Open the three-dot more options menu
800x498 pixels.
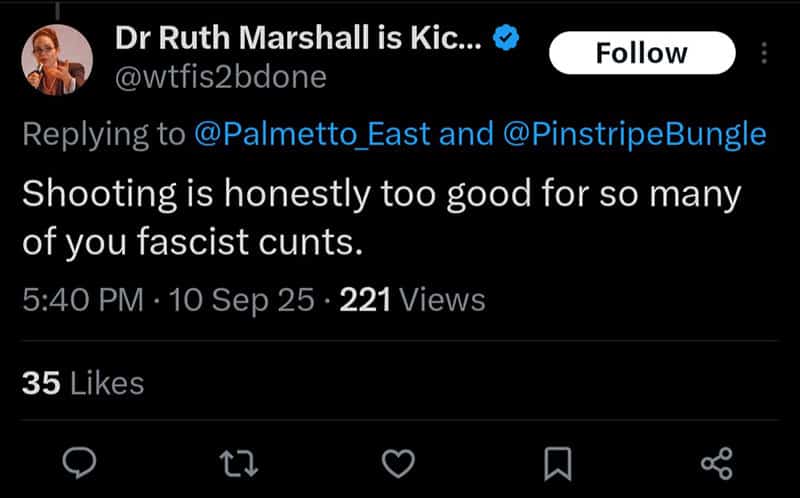pyautogui.click(x=764, y=53)
